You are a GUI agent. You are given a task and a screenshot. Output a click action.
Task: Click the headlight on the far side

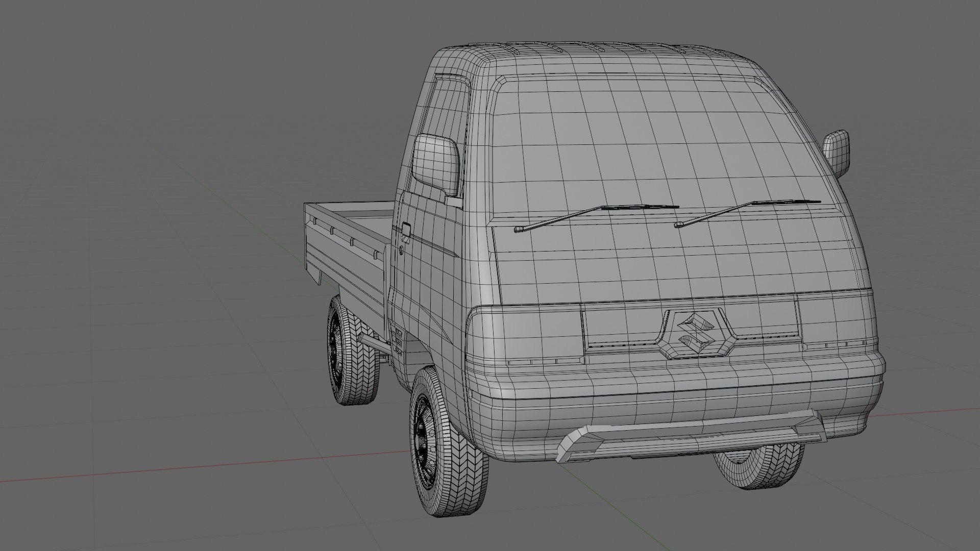836,320
